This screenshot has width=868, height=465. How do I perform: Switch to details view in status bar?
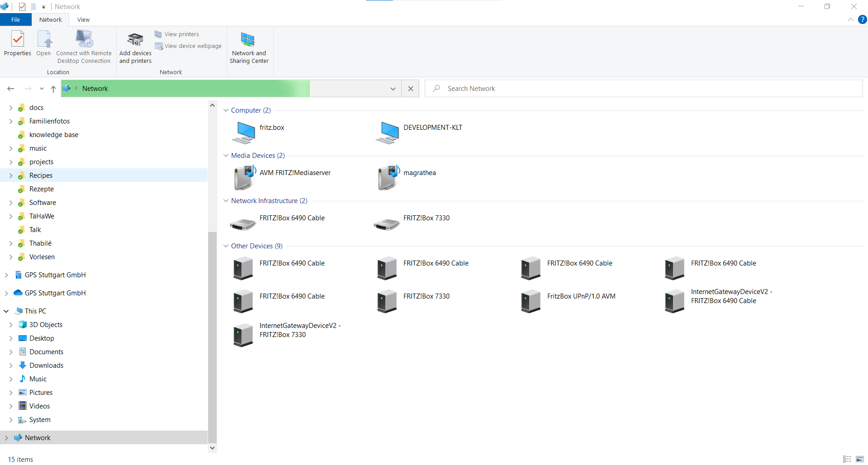click(847, 459)
